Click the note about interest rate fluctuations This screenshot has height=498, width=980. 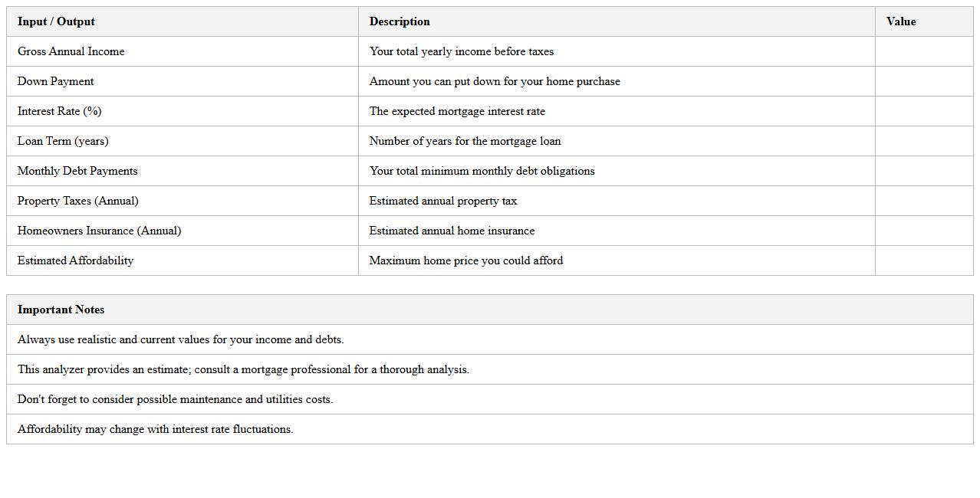tap(155, 429)
